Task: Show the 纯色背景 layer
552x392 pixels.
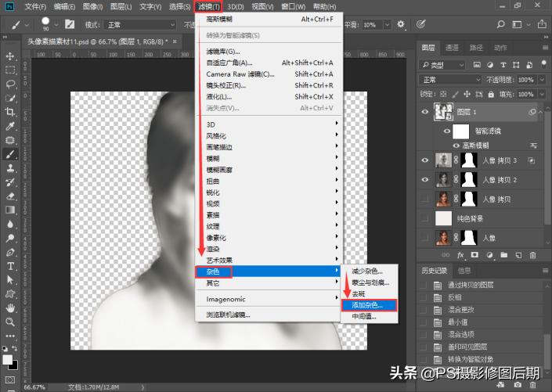Action: click(x=425, y=218)
